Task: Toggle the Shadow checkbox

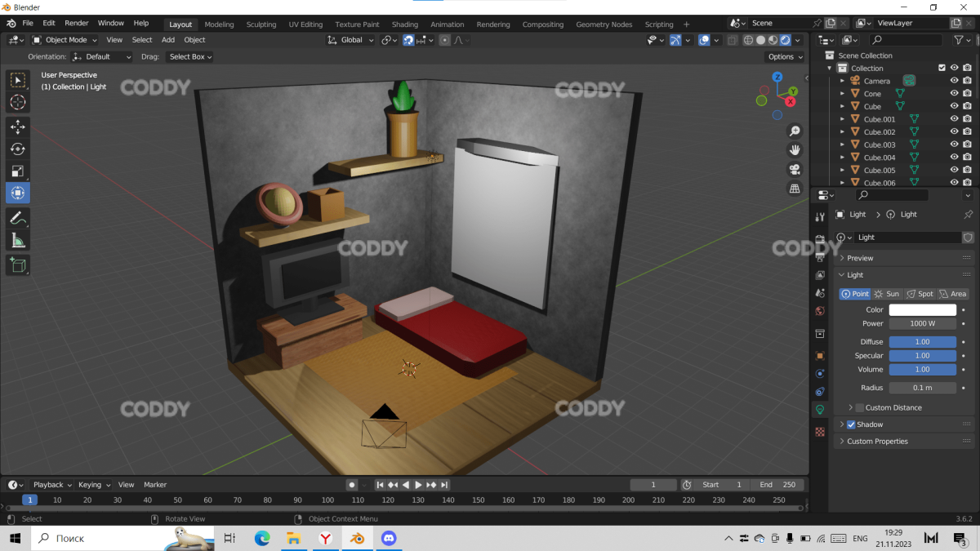Action: [851, 424]
